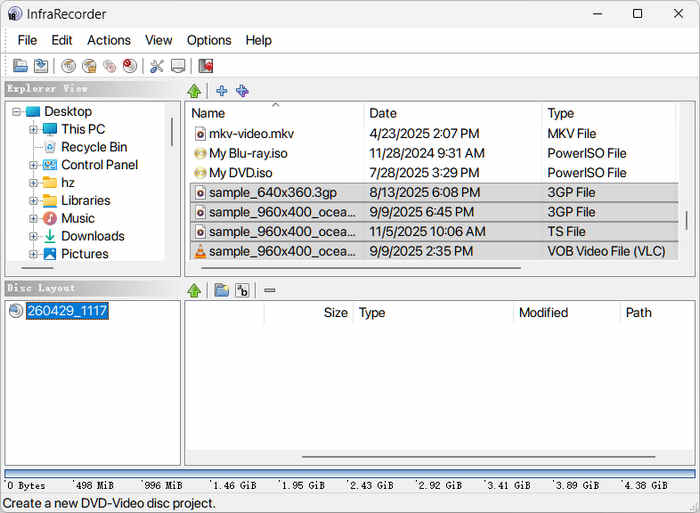Click the Recycle Bin icon in tree
700x513 pixels.
tap(50, 147)
